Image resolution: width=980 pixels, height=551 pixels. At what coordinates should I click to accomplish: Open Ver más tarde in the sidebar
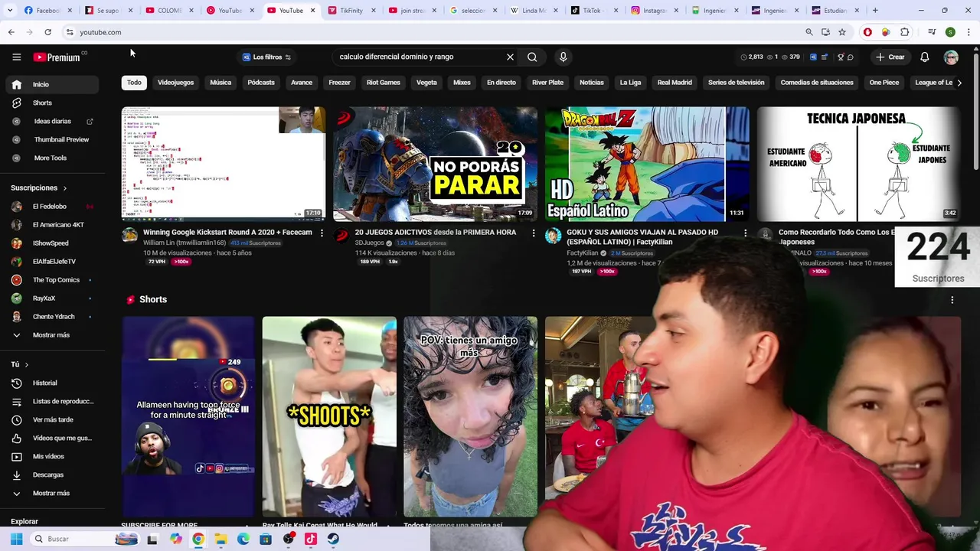pyautogui.click(x=52, y=419)
